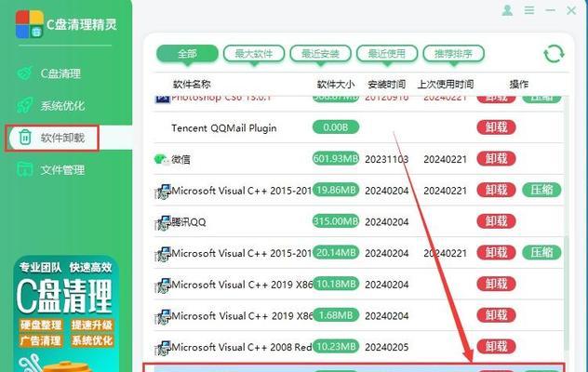Switch to the 最近安装 filter tab
This screenshot has height=372, width=588.
pos(321,54)
